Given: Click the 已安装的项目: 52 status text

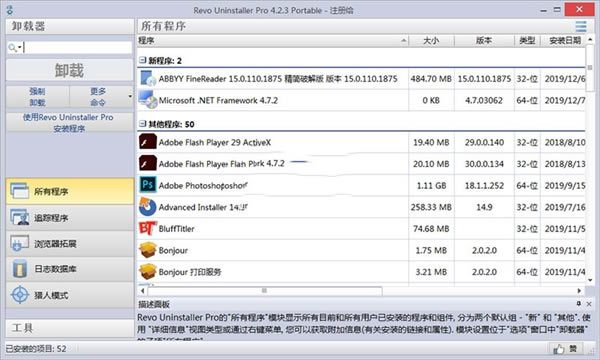Looking at the screenshot, I should [36, 349].
